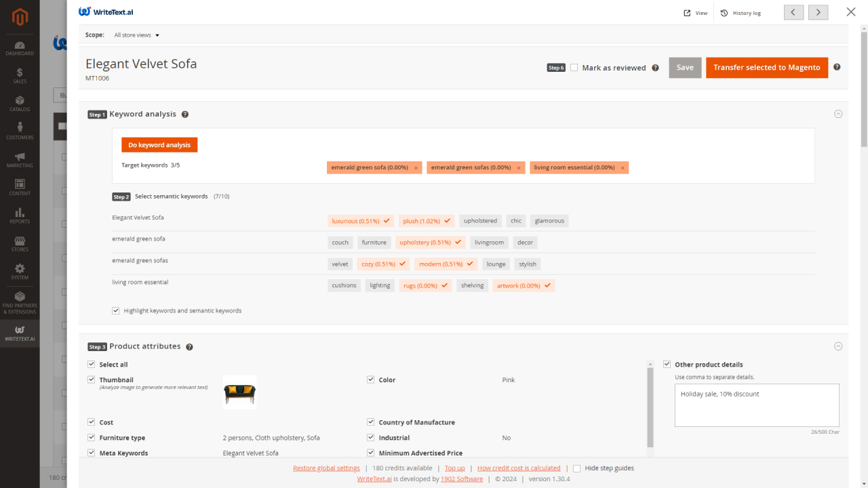Click the Other product details text box
This screenshot has height=488, width=868.
[x=757, y=405]
